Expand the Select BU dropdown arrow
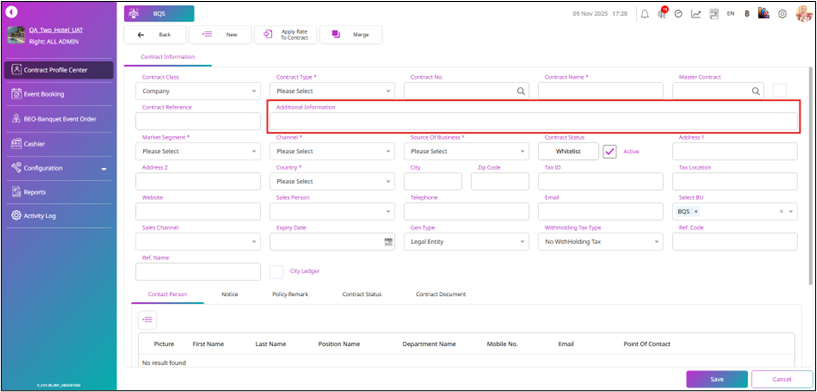This screenshot has height=392, width=817. [x=791, y=212]
